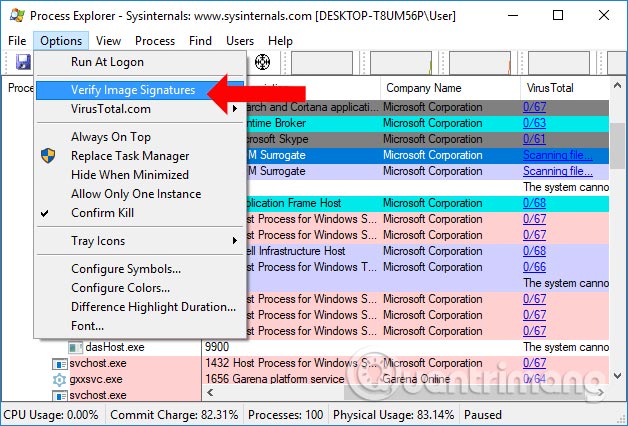This screenshot has height=426, width=628.
Task: Select Garena platform service description
Action: pos(288,379)
